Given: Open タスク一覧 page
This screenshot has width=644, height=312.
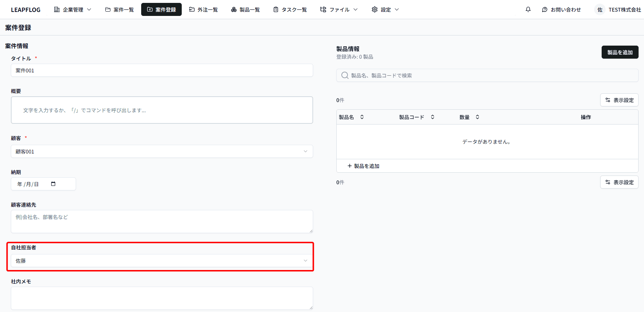Looking at the screenshot, I should 290,9.
